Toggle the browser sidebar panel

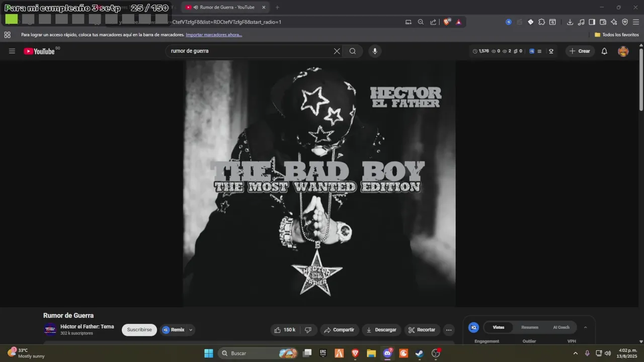pyautogui.click(x=592, y=22)
